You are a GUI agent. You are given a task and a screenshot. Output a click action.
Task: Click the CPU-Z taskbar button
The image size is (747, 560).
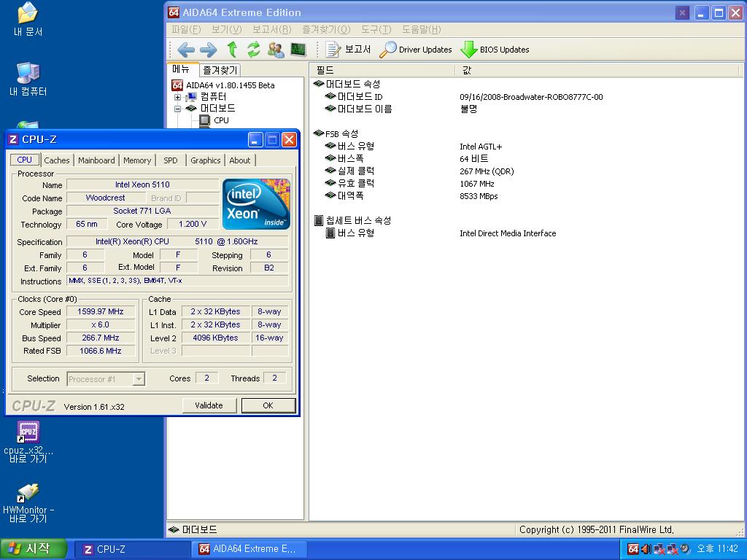tap(131, 549)
